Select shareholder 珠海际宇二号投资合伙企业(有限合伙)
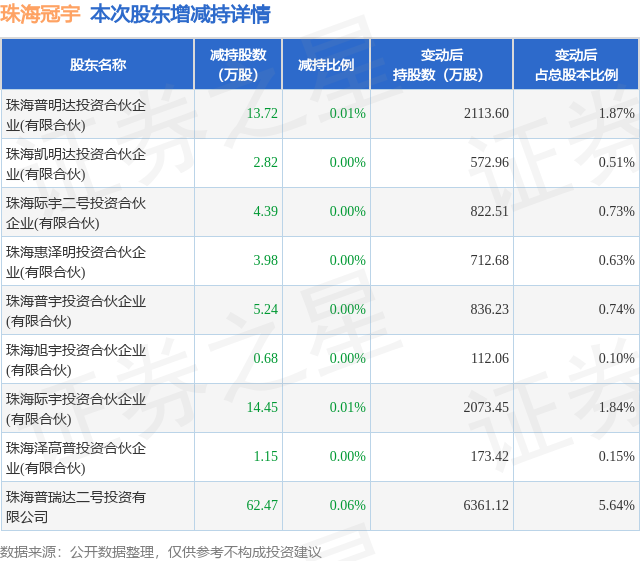The width and height of the screenshot is (640, 561). point(76,213)
